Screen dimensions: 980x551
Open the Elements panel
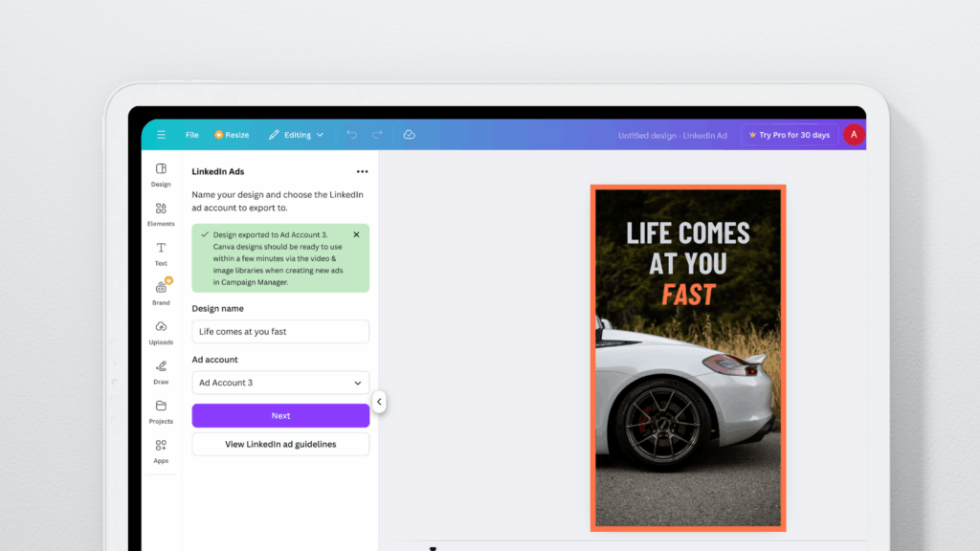point(161,214)
